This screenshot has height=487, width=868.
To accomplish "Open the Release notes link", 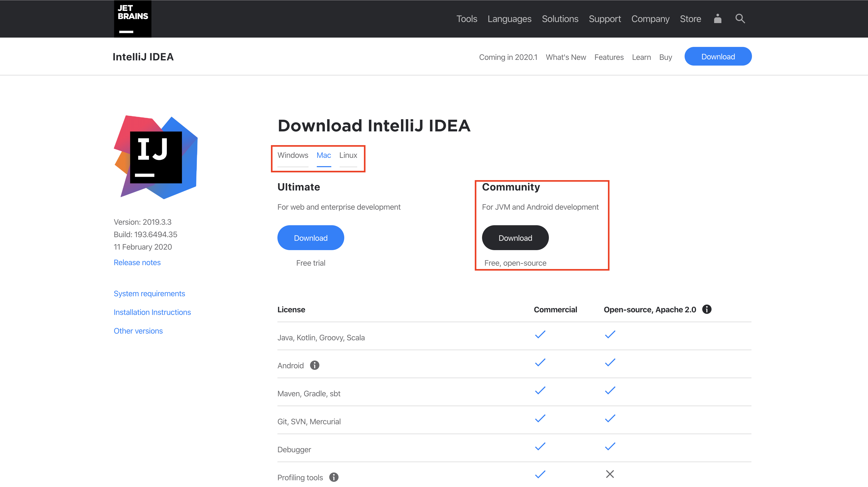I will (137, 262).
